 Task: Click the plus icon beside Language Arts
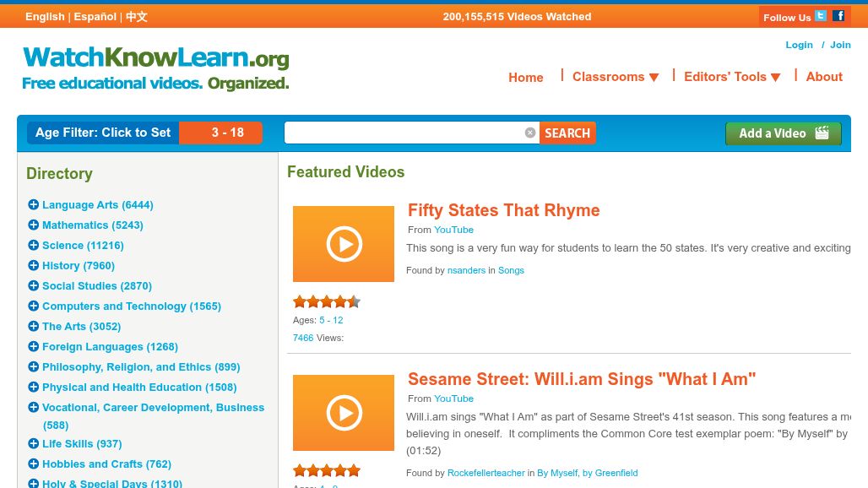(x=34, y=204)
